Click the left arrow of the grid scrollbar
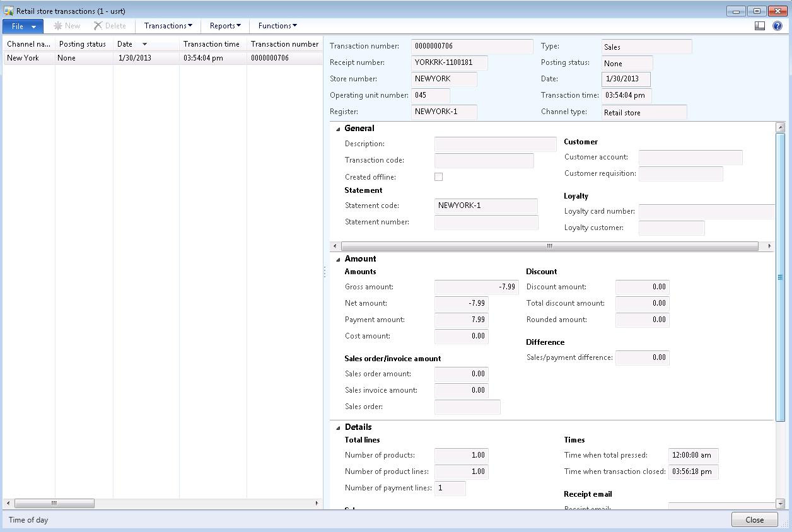Image resolution: width=792 pixels, height=532 pixels. coord(8,503)
